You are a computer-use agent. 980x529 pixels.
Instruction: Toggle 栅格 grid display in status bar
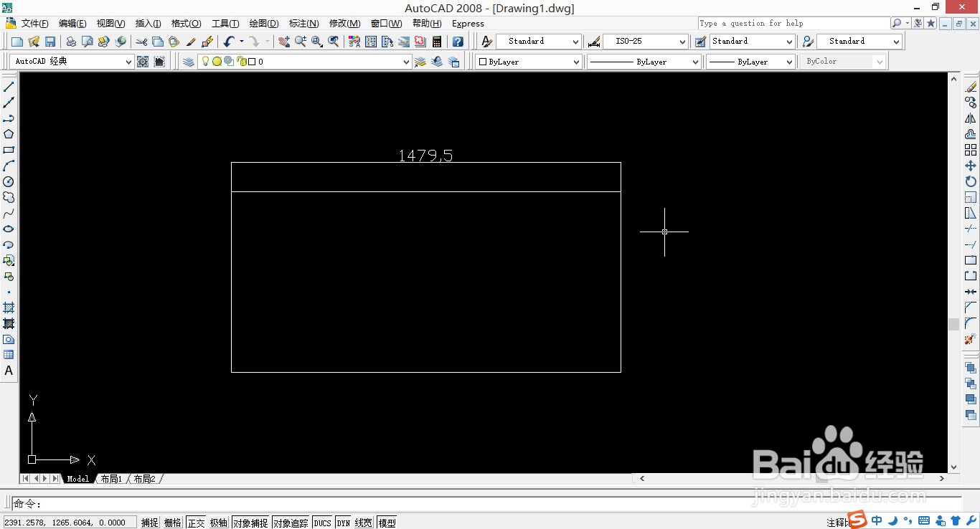click(x=173, y=523)
